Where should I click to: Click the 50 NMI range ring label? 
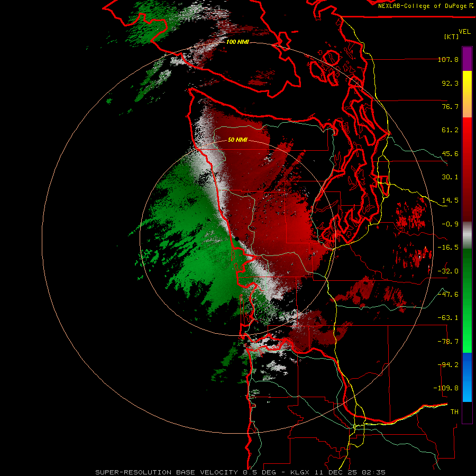pyautogui.click(x=237, y=140)
